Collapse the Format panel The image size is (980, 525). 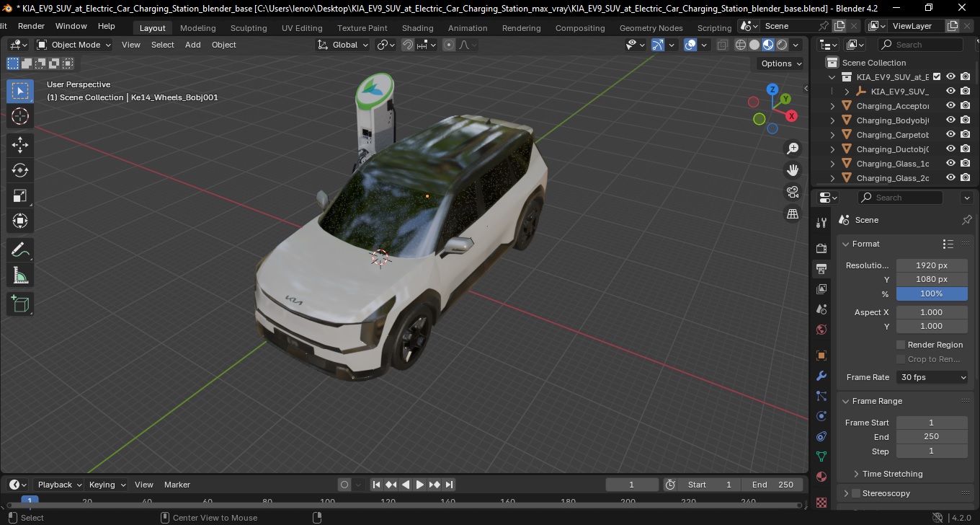[846, 244]
